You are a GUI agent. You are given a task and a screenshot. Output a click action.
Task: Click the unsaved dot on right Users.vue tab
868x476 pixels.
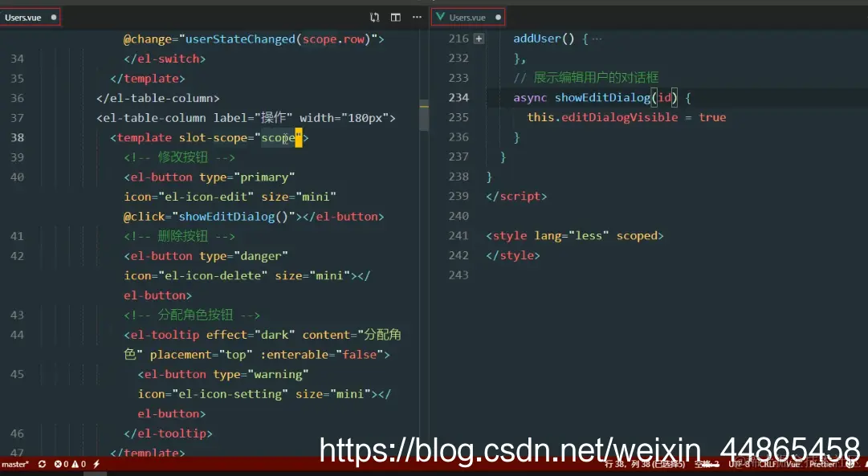[x=498, y=18]
